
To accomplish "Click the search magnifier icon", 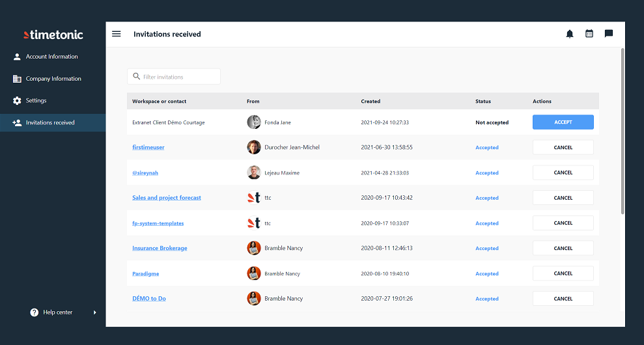I will coord(136,76).
